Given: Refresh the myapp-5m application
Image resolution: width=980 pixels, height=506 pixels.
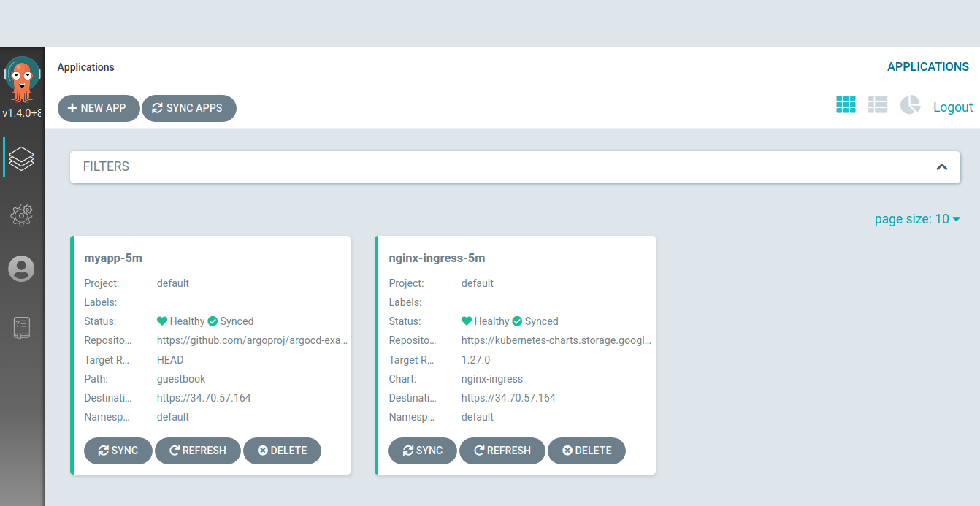Looking at the screenshot, I should (x=198, y=451).
